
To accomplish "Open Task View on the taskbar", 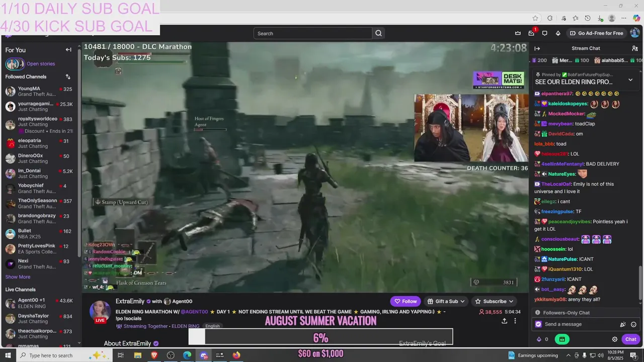I will (121, 355).
